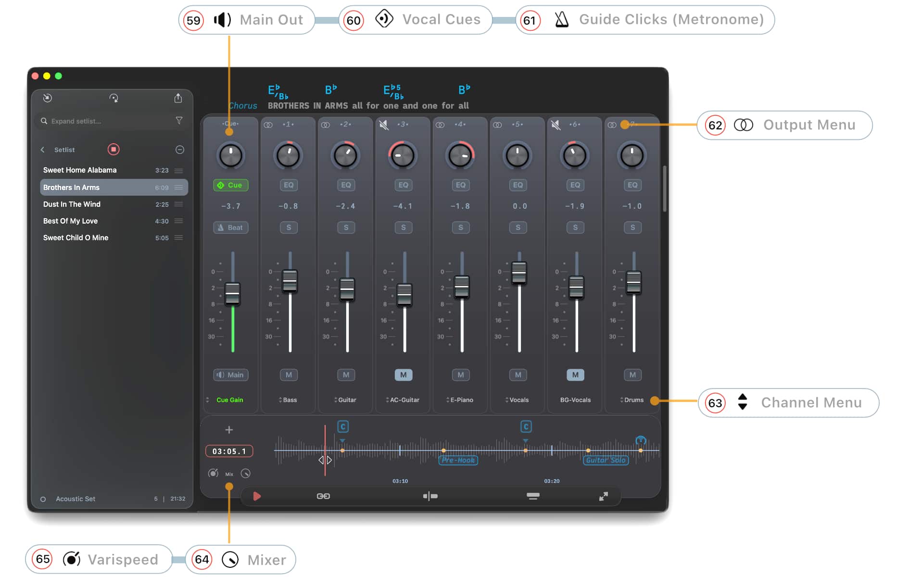Click the expand arrows icon in transport bar
The width and height of the screenshot is (908, 588).
click(x=603, y=496)
